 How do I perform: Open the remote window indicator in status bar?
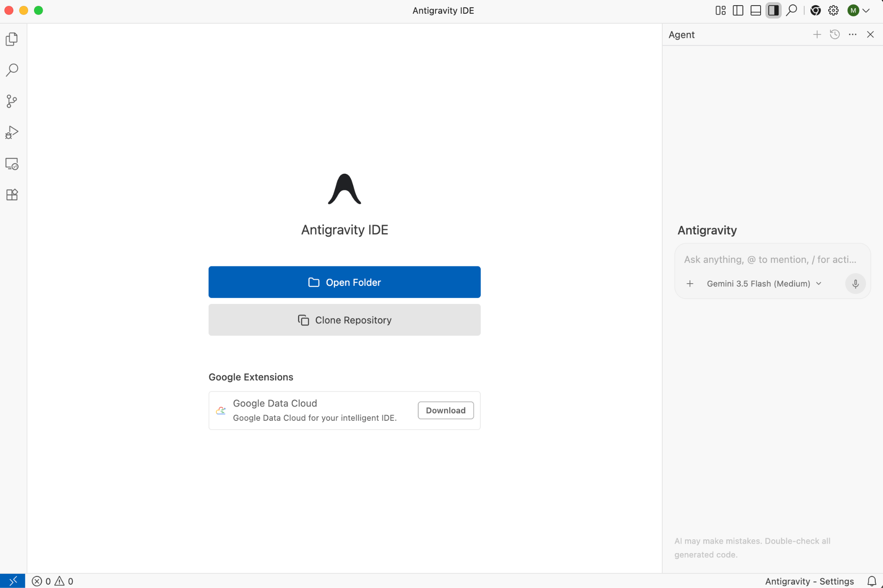[x=13, y=581]
